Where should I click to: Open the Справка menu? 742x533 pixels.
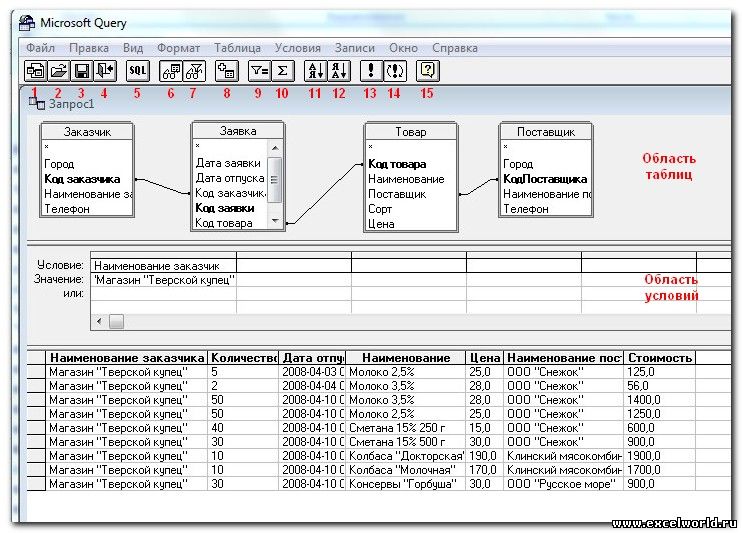pos(455,48)
